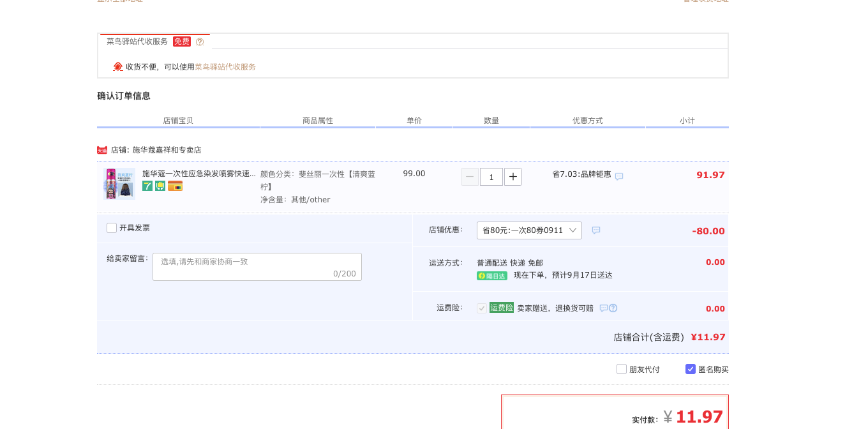Toggle the disabled 运费险 checkbox

[x=482, y=308]
